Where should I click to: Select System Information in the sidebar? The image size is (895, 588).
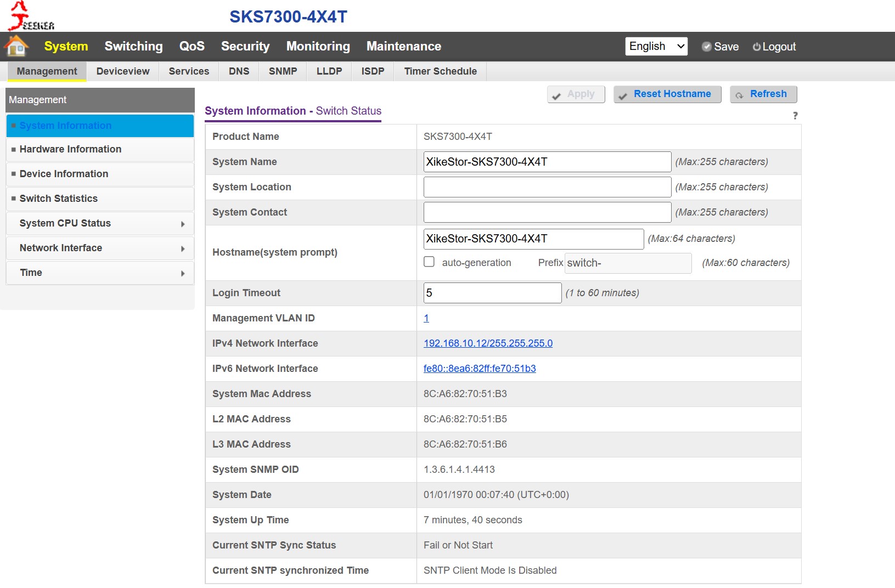click(x=100, y=126)
